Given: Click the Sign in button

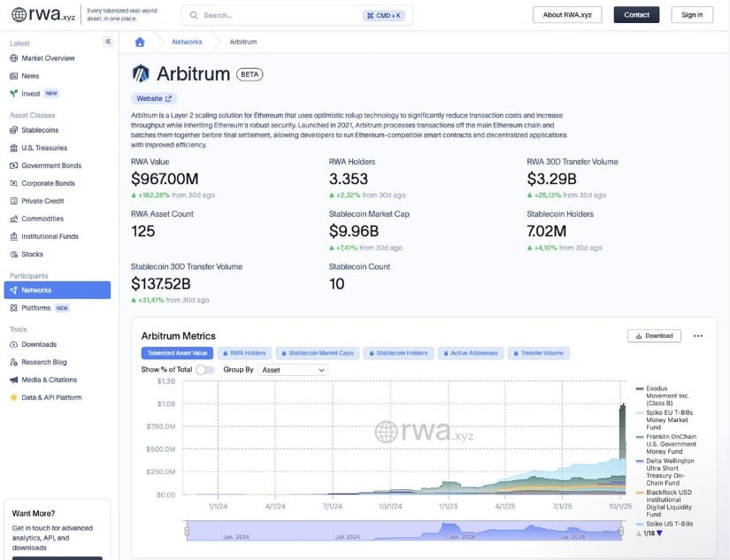Looking at the screenshot, I should [x=692, y=15].
